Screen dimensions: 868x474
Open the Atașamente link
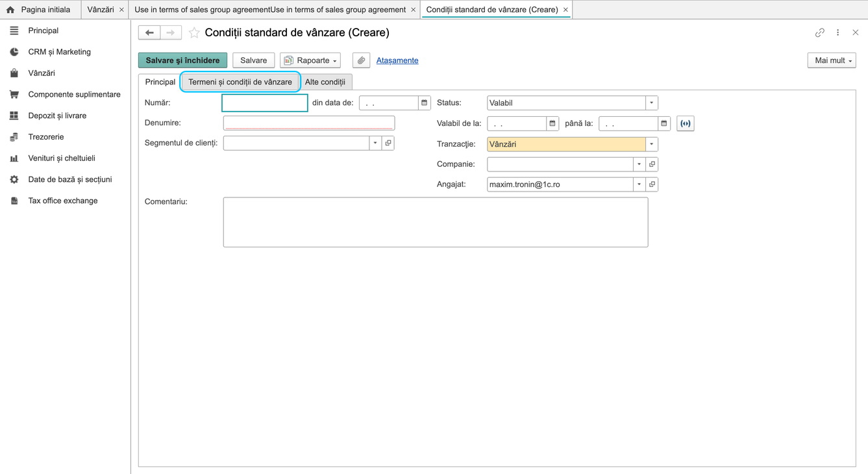pyautogui.click(x=397, y=60)
